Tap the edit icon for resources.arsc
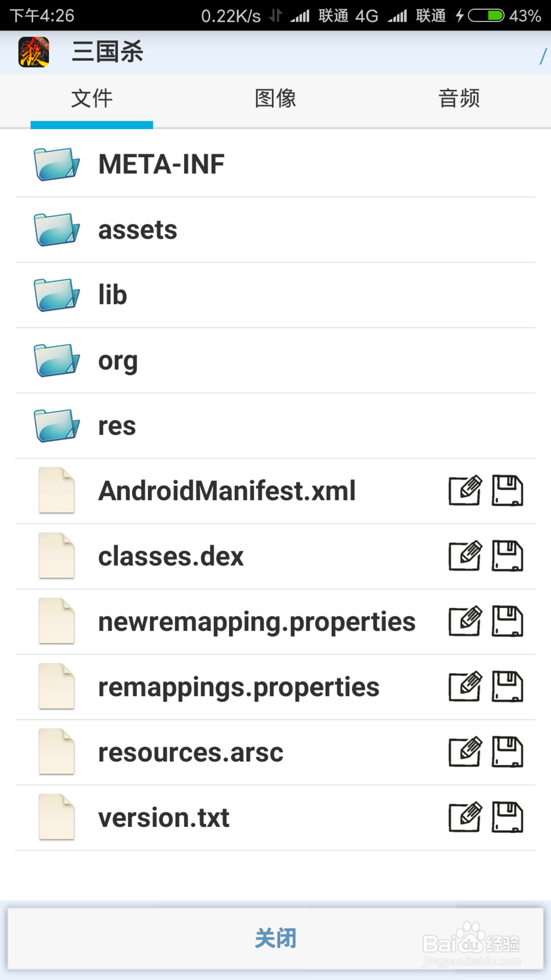The image size is (551, 980). [465, 752]
